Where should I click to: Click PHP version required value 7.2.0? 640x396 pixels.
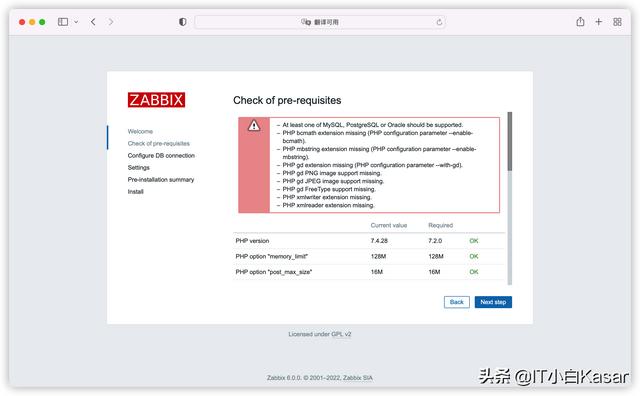click(435, 241)
